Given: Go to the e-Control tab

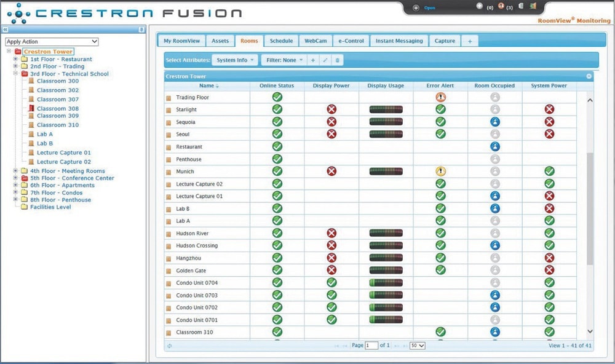Looking at the screenshot, I should click(x=351, y=41).
